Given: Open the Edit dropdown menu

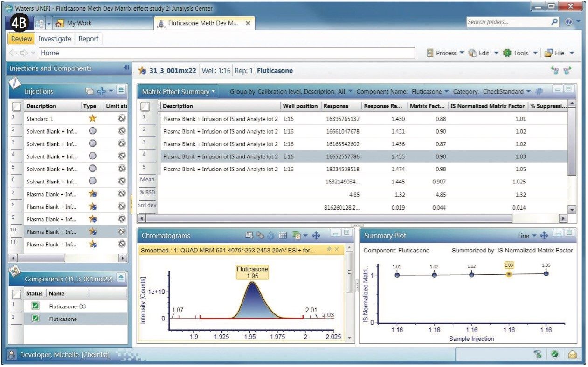Looking at the screenshot, I should coord(483,53).
